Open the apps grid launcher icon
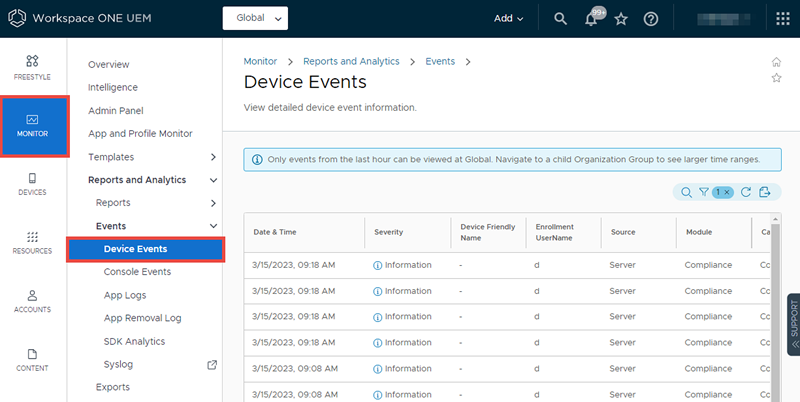This screenshot has width=800, height=402. pos(783,19)
